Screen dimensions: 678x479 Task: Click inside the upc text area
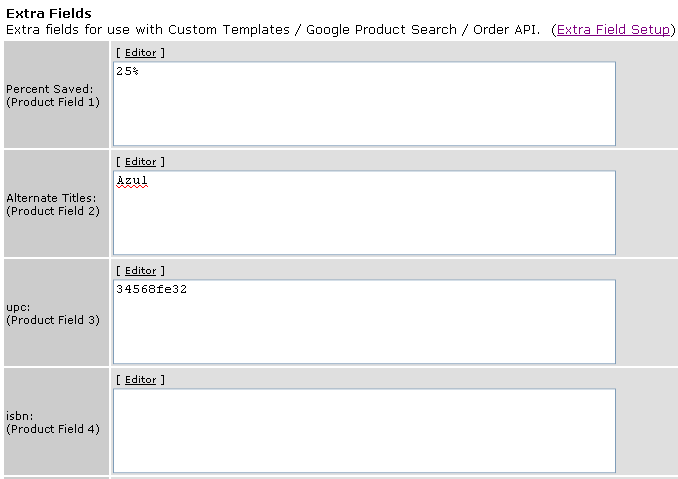coord(364,322)
